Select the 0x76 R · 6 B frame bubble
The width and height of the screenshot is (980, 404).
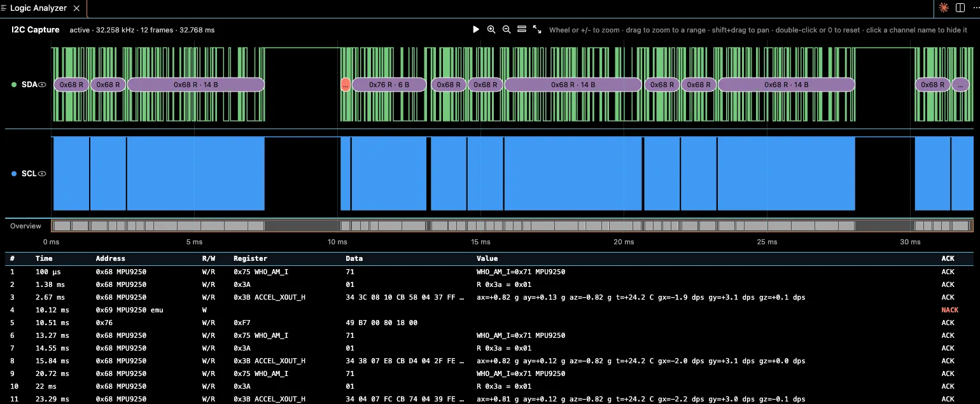[389, 85]
